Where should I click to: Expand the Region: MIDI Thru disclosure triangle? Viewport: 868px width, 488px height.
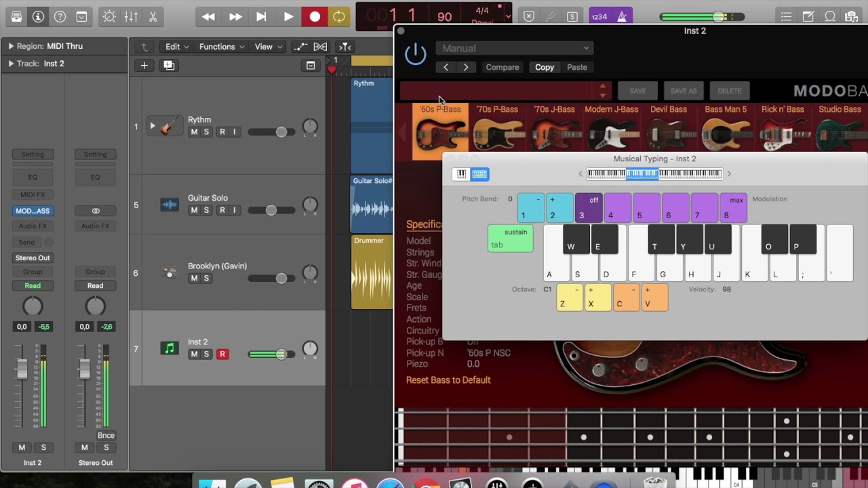(10, 46)
